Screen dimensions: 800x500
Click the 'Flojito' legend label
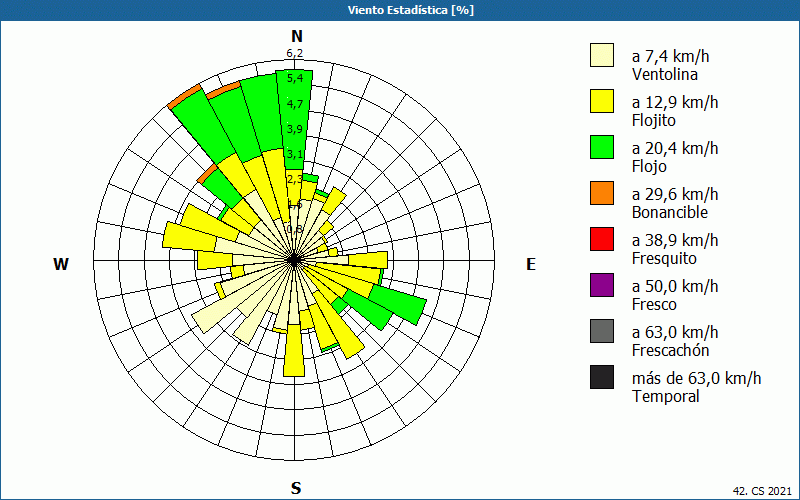pyautogui.click(x=654, y=120)
